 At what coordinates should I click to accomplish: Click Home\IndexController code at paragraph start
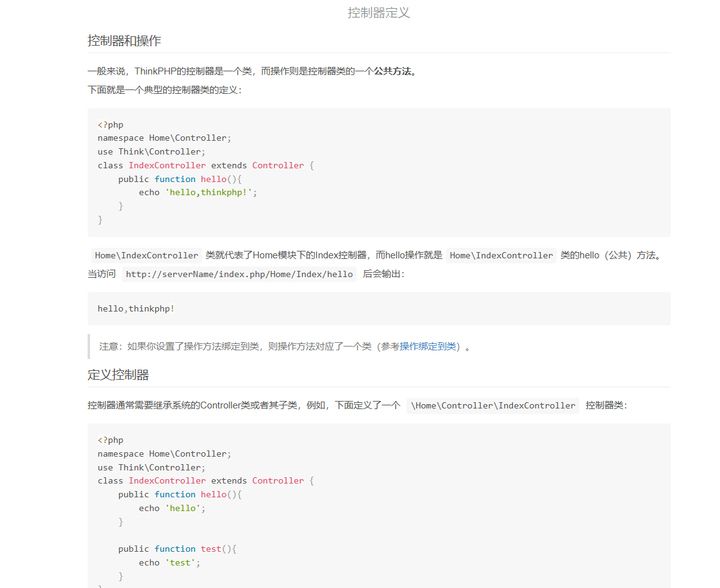pos(146,255)
